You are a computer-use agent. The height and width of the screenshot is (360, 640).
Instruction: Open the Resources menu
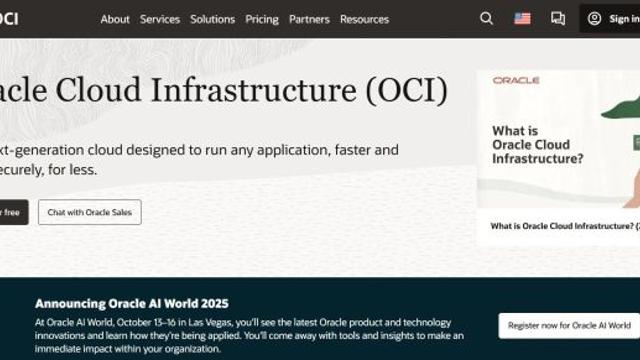point(364,19)
